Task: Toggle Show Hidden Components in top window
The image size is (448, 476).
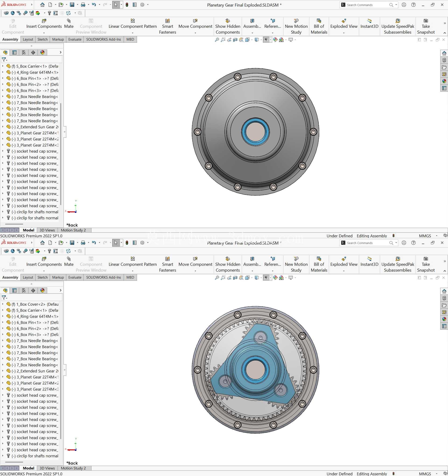Action: pyautogui.click(x=227, y=26)
